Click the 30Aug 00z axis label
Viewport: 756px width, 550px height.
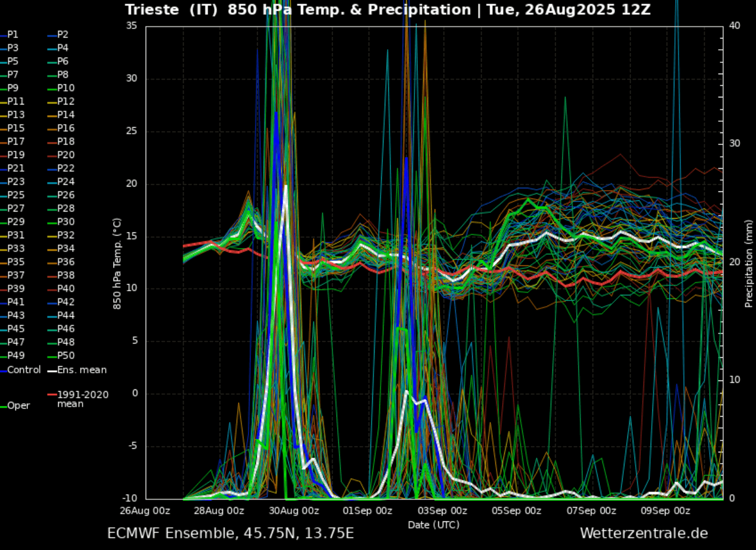click(x=294, y=511)
